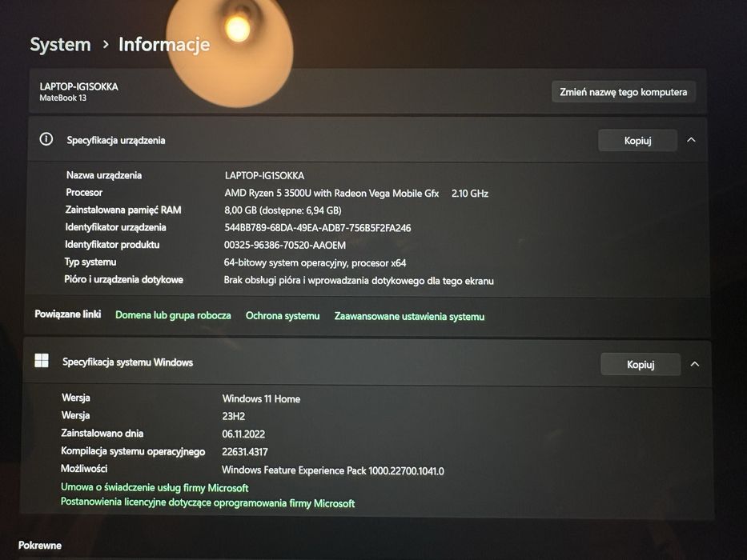Viewport: 747px width, 560px height.
Task: Select the LAPTOP-IG1SOKKA device name value
Action: point(264,176)
